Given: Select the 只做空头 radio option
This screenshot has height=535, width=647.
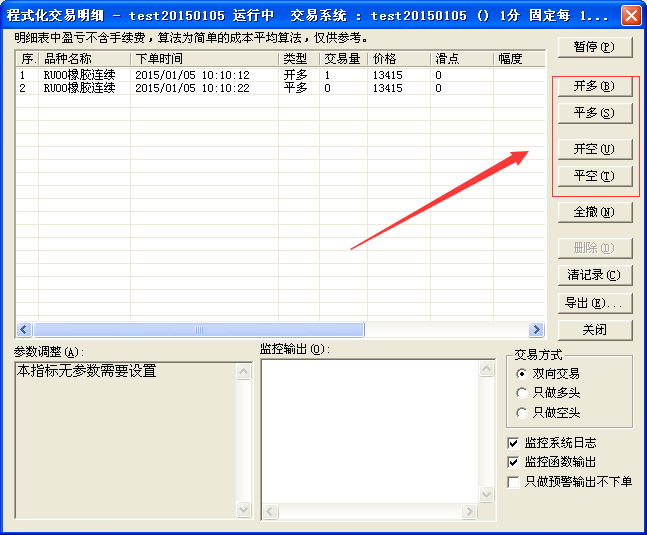Looking at the screenshot, I should 548,412.
